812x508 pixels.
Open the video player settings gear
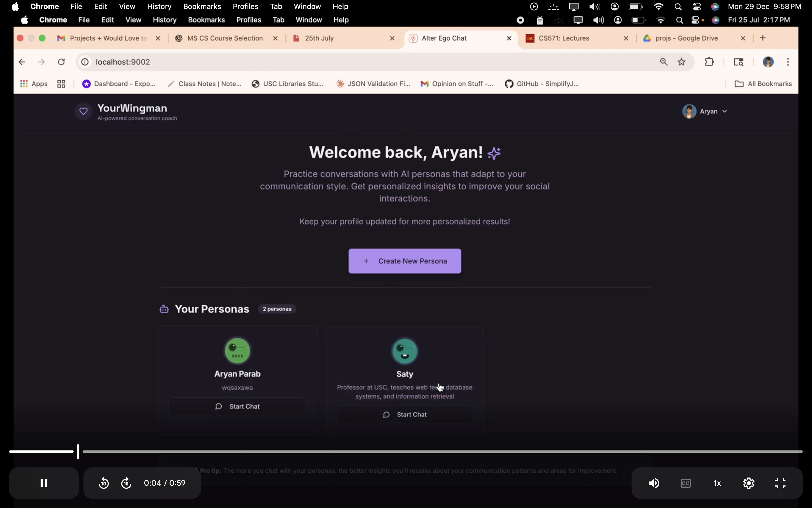[x=749, y=483]
